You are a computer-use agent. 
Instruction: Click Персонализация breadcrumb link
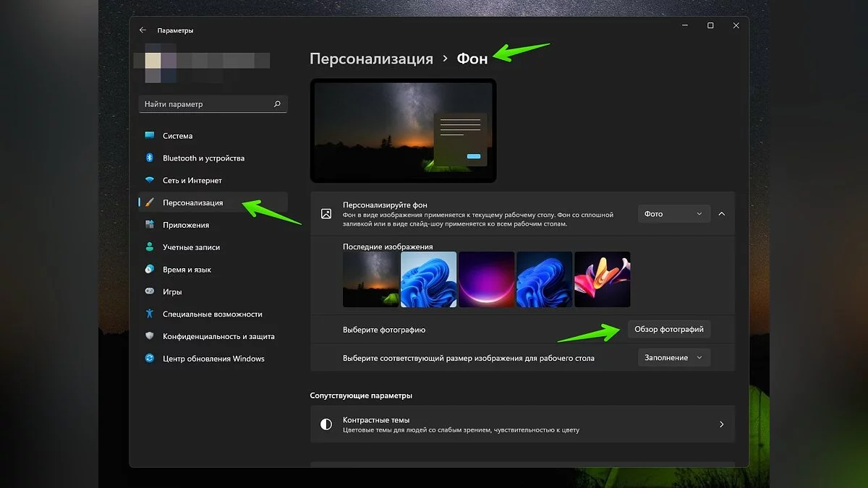(x=371, y=59)
